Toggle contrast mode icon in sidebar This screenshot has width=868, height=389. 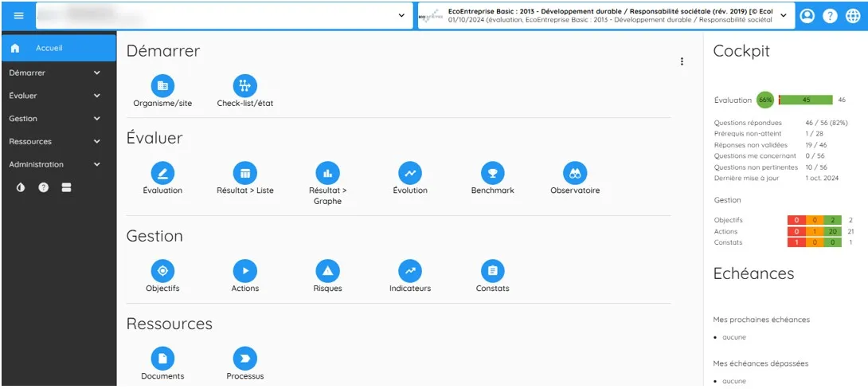click(x=21, y=187)
